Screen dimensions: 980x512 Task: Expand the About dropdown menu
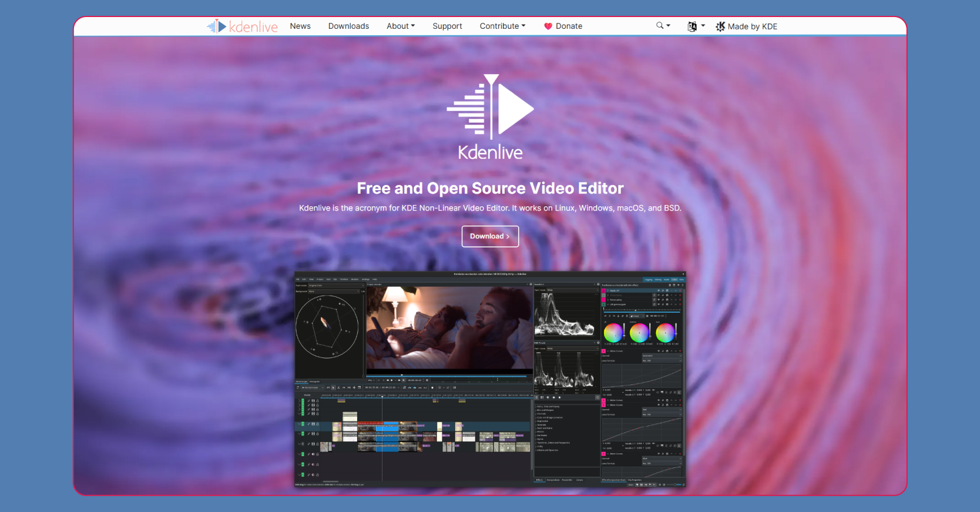coord(401,26)
